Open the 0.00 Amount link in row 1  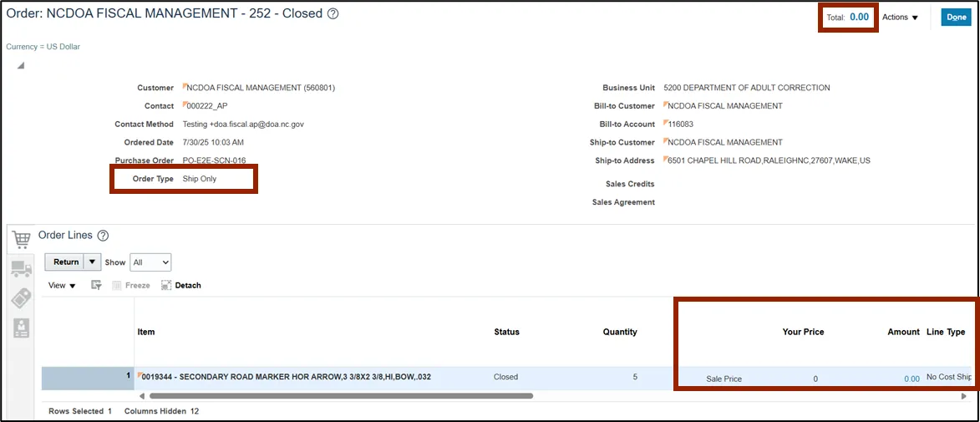click(x=911, y=379)
